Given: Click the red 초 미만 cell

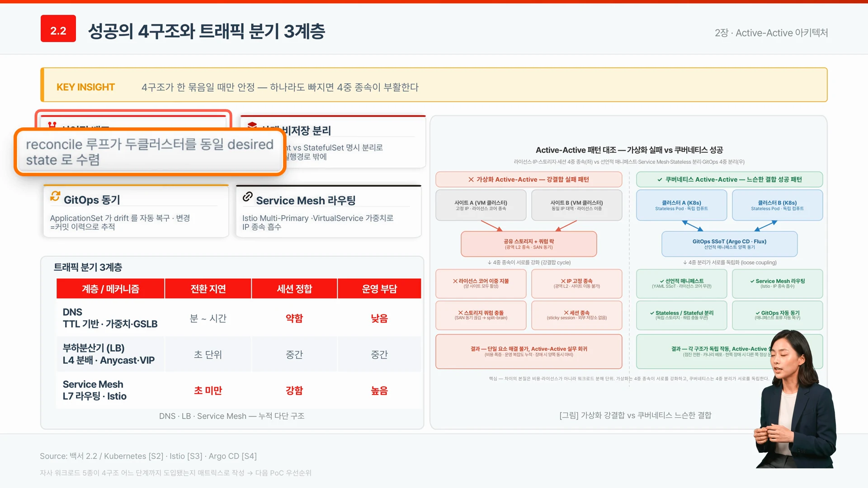Looking at the screenshot, I should pyautogui.click(x=208, y=390).
